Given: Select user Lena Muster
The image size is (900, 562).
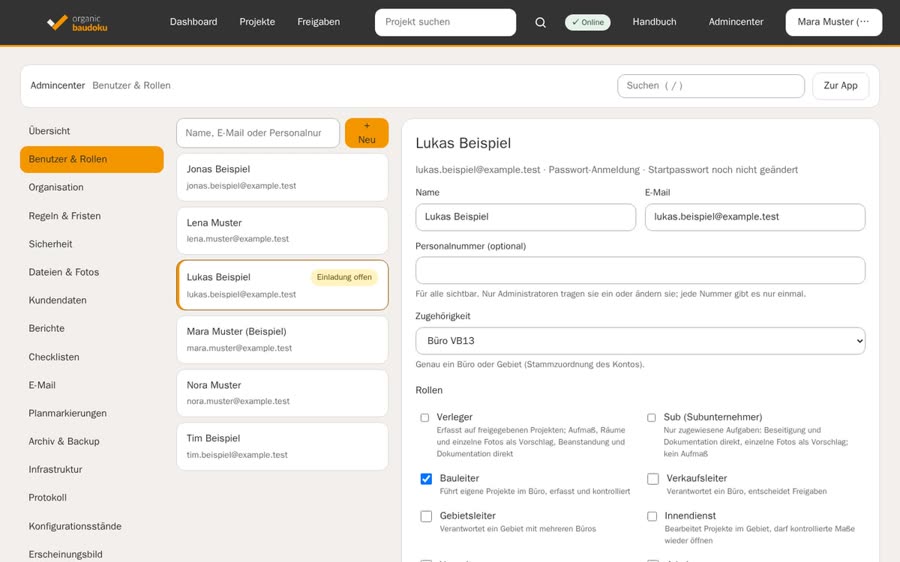Looking at the screenshot, I should pyautogui.click(x=282, y=231).
